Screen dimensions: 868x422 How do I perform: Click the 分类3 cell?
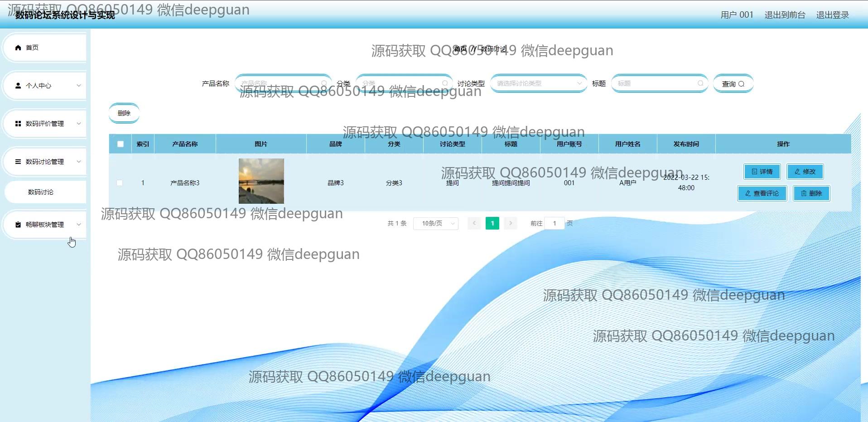394,183
